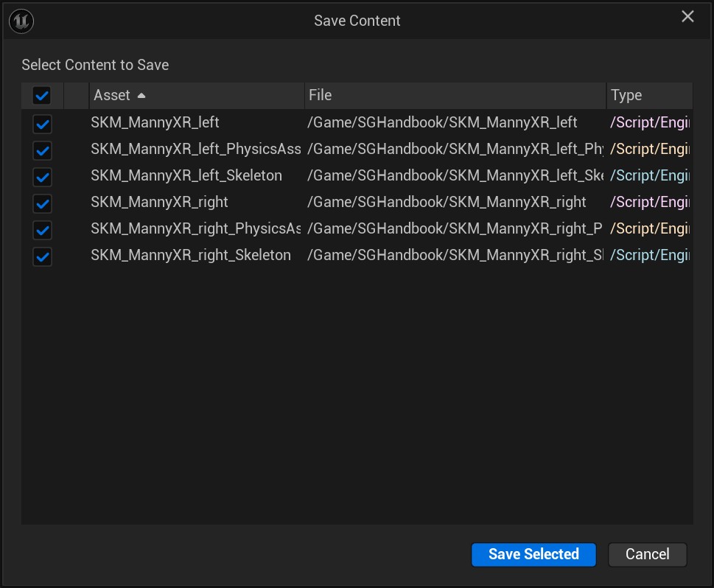Screen dimensions: 714x588
Task: Uncheck SKM_MannyXR_left_Skeleton checkbox
Action: click(42, 177)
